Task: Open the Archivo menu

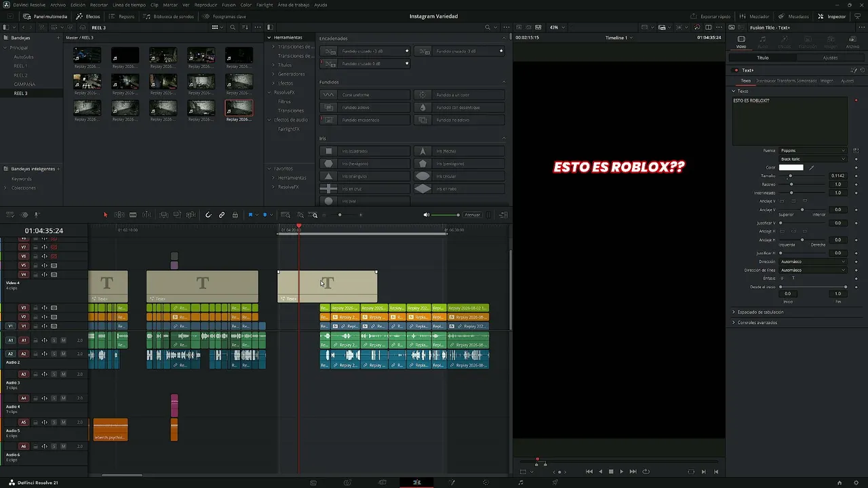Action: (x=58, y=5)
